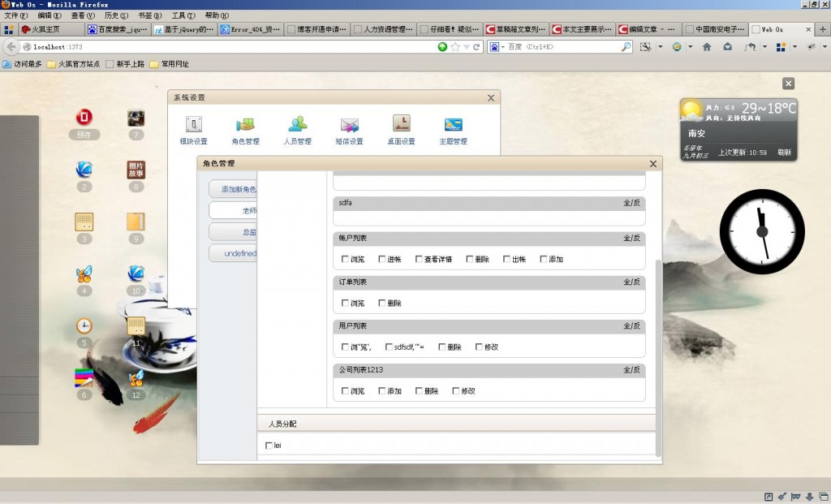Viewport: 831px width, 504px height.
Task: Open 常用网址 bookmark folder
Action: tap(169, 64)
